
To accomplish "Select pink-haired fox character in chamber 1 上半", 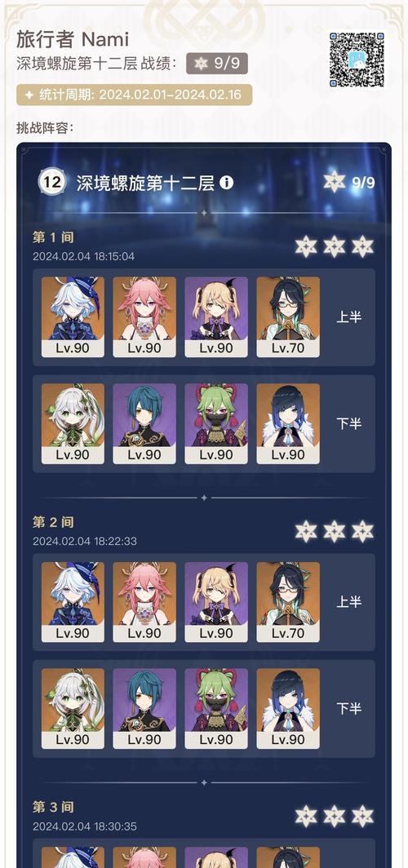I will [144, 317].
